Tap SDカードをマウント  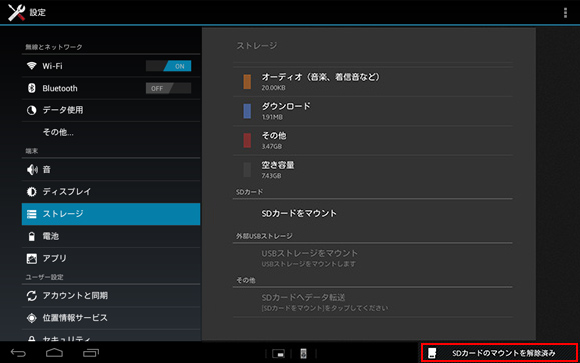point(372,214)
